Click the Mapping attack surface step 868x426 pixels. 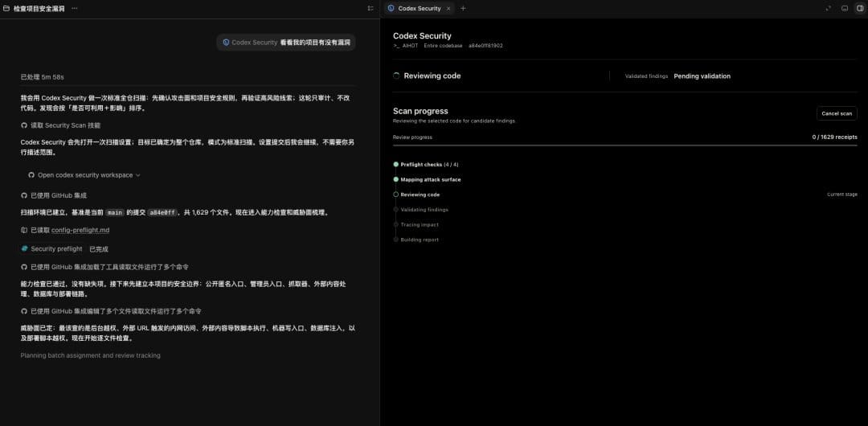431,179
